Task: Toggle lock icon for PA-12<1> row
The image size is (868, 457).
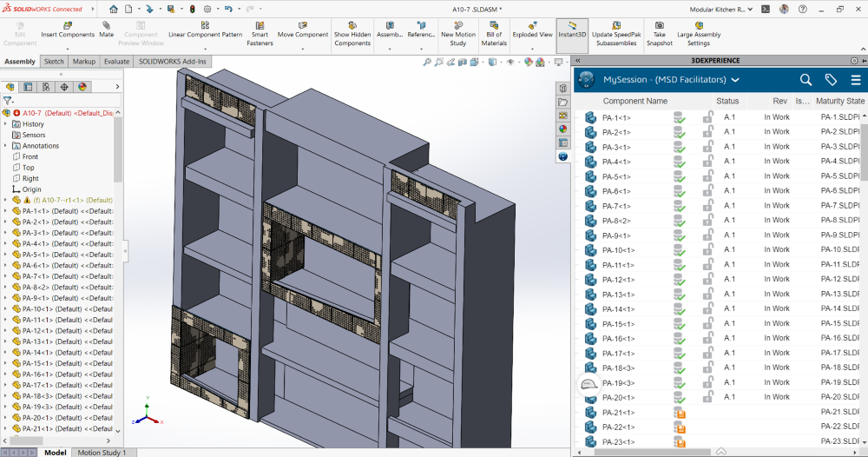Action: click(708, 279)
